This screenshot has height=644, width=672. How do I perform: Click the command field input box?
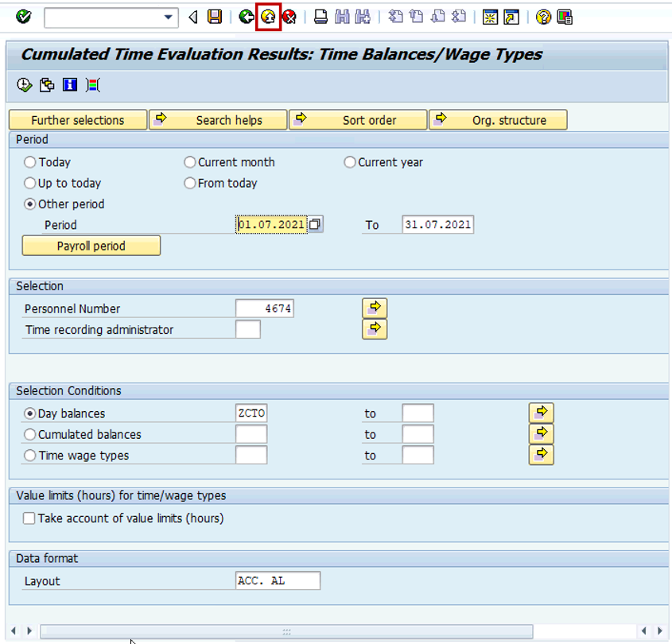(x=104, y=17)
